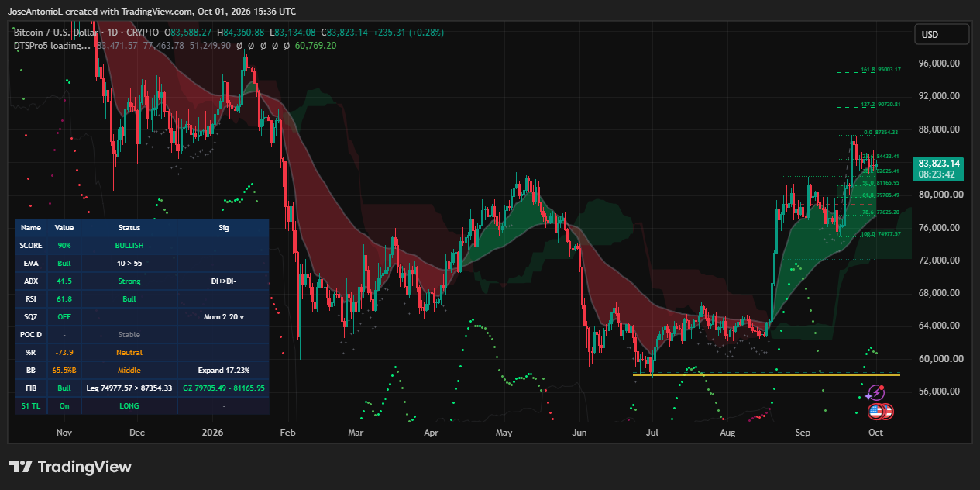Select the SQZ OFF value cell

click(x=64, y=316)
